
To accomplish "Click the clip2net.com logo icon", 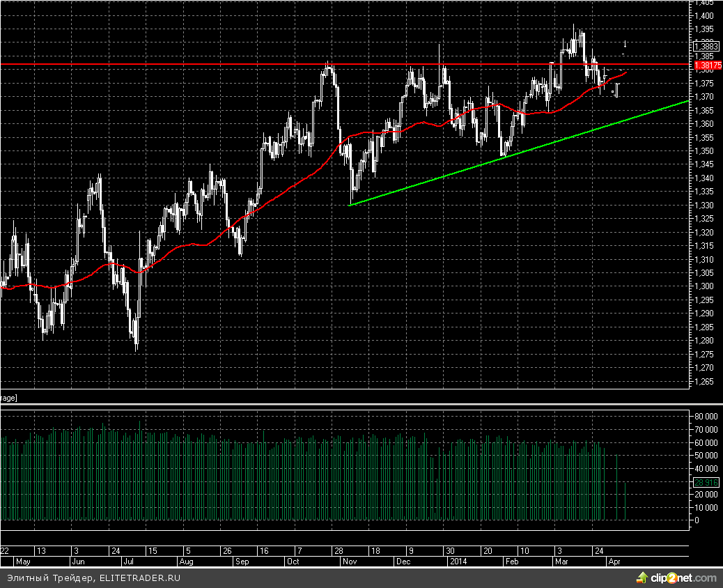I will 640,578.
